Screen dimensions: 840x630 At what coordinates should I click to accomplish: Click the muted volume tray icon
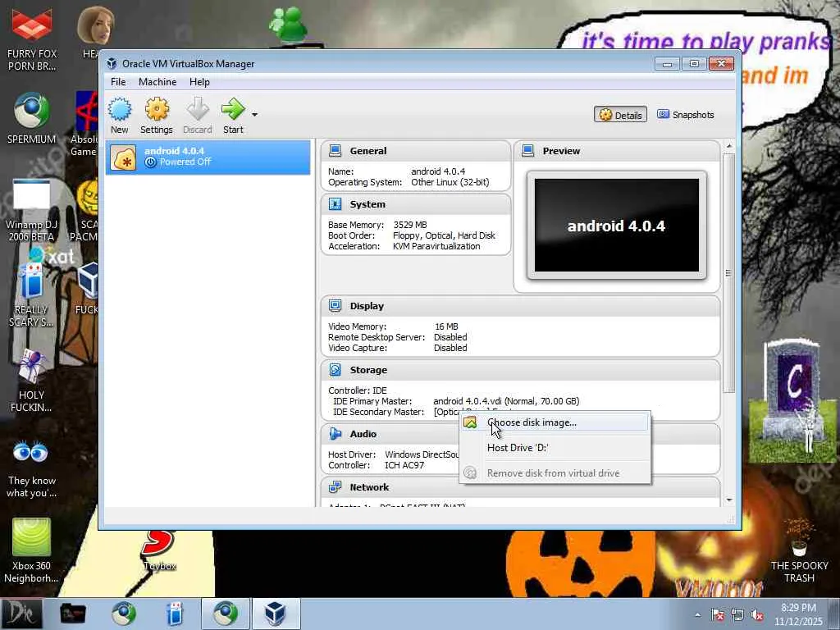[757, 614]
